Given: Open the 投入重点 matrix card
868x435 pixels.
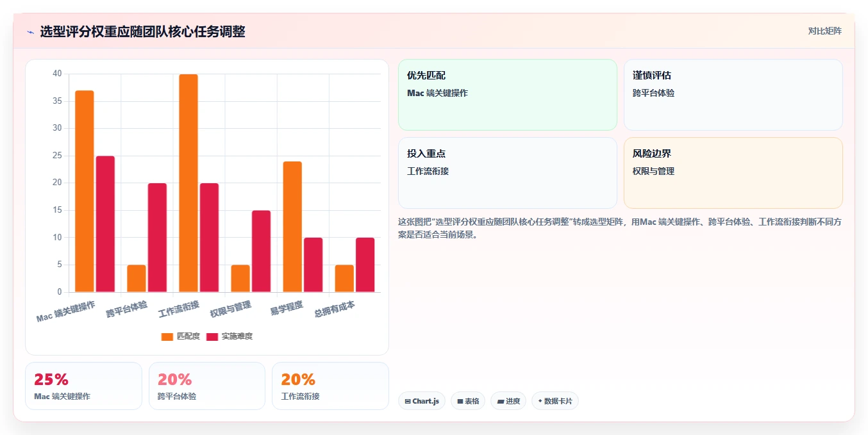Looking at the screenshot, I should point(508,173).
